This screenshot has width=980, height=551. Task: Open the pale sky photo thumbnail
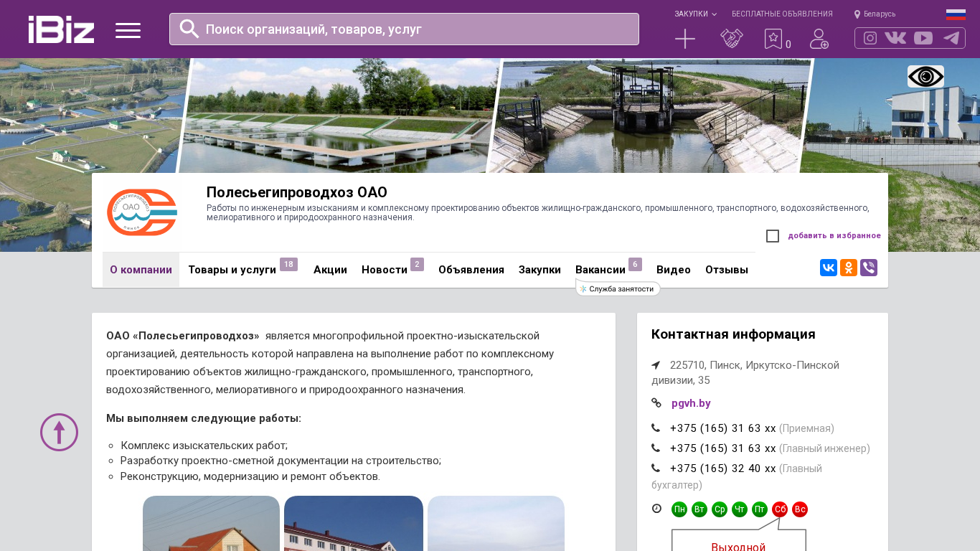(496, 523)
